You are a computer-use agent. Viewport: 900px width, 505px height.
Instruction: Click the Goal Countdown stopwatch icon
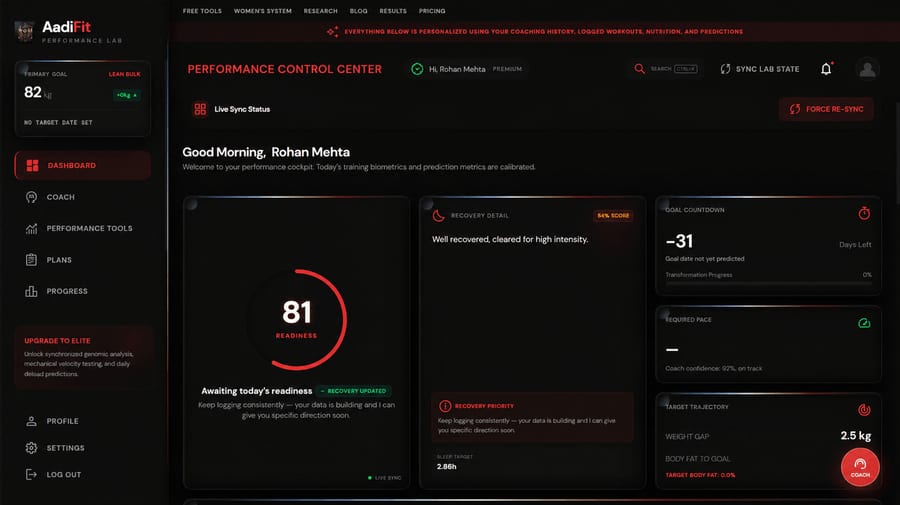click(864, 213)
